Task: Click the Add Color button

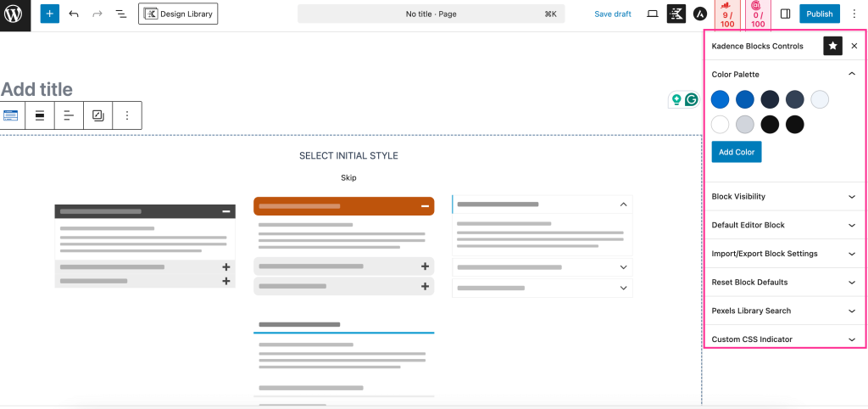Action: click(x=737, y=152)
